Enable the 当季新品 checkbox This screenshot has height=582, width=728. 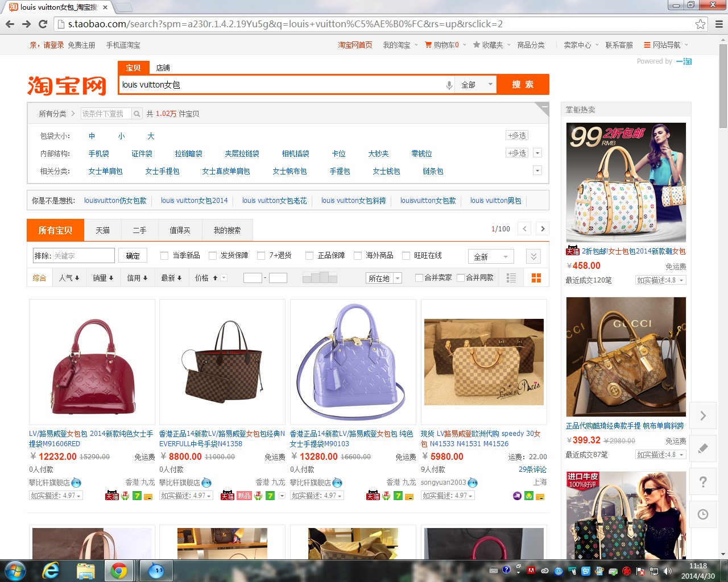point(164,256)
